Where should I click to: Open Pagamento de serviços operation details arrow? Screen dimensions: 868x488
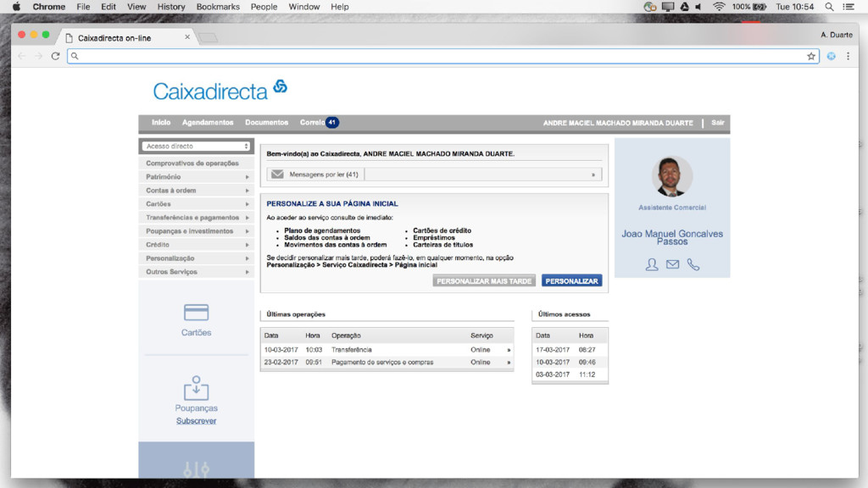[x=509, y=363]
